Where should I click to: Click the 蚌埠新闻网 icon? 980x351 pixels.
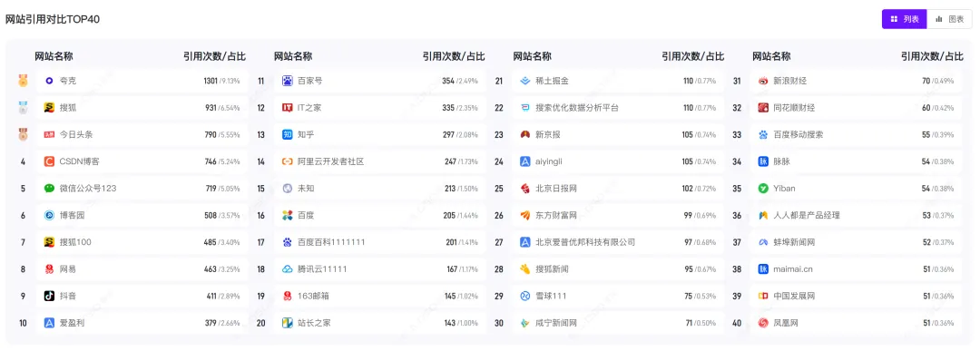[x=763, y=241]
